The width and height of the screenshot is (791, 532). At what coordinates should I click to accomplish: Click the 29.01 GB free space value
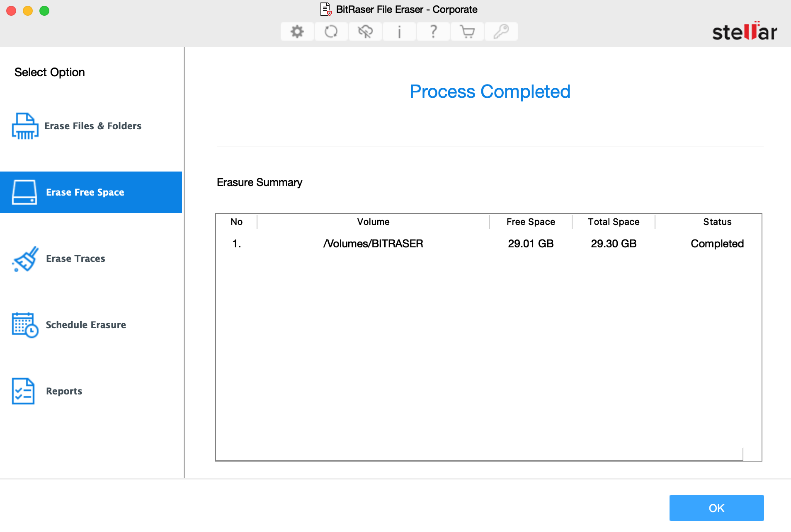[531, 244]
